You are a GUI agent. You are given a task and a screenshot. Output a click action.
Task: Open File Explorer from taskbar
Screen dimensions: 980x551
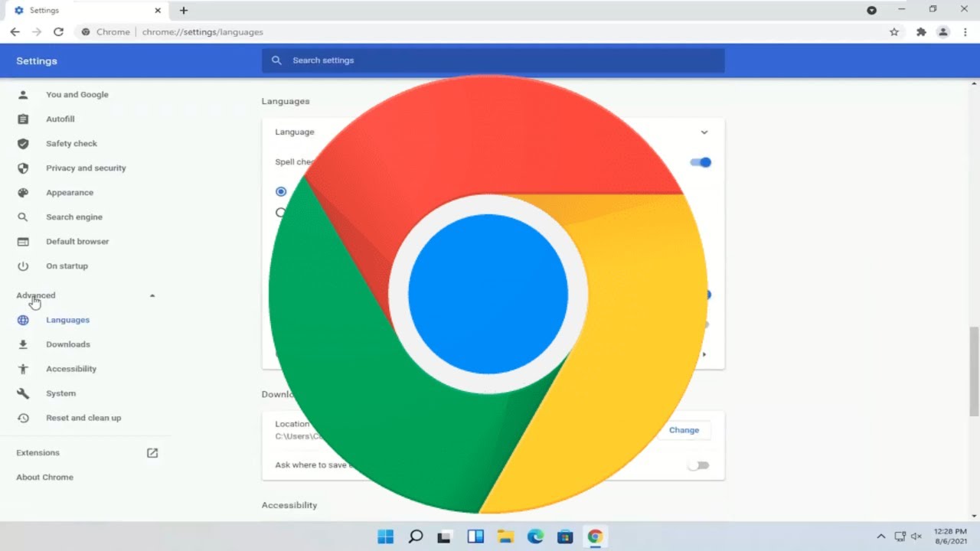coord(505,536)
